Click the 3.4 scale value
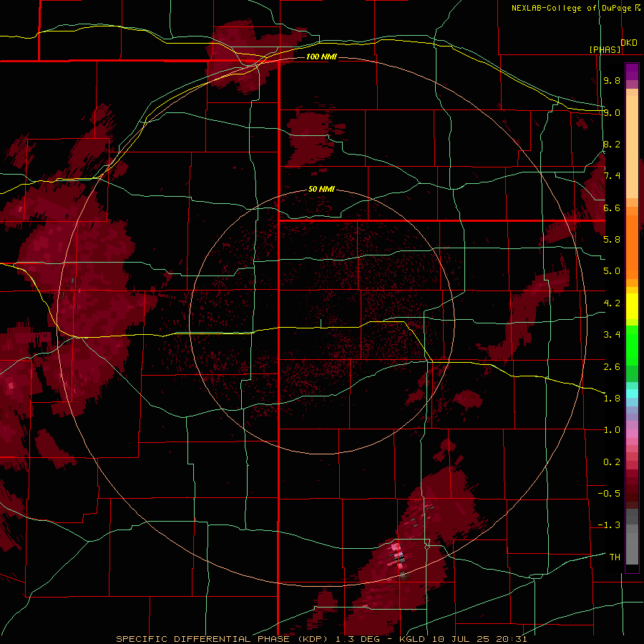This screenshot has width=644, height=644. 612,335
